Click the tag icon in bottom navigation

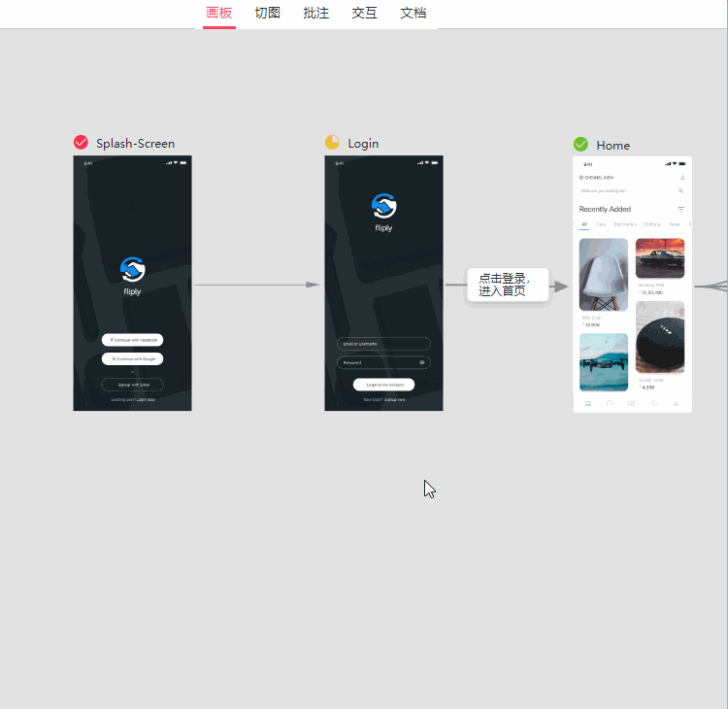click(x=653, y=404)
